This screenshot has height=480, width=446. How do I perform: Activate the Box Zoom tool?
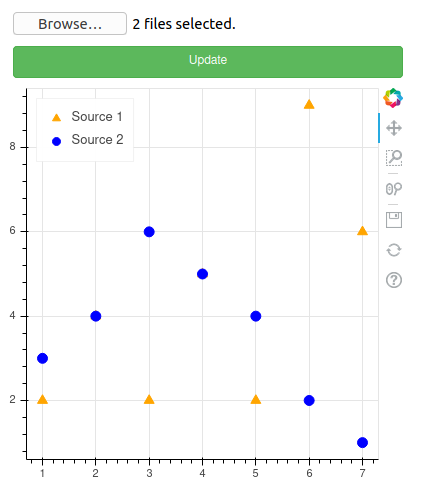tap(394, 158)
